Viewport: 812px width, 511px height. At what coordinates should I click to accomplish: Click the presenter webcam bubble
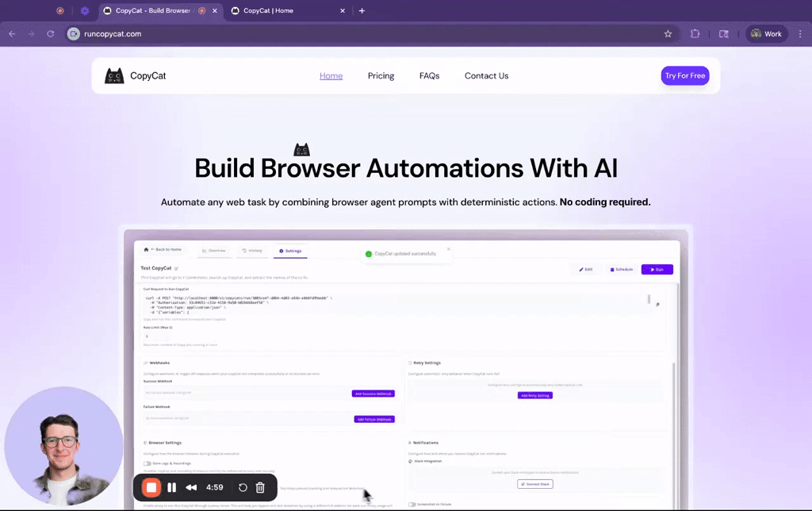click(63, 446)
